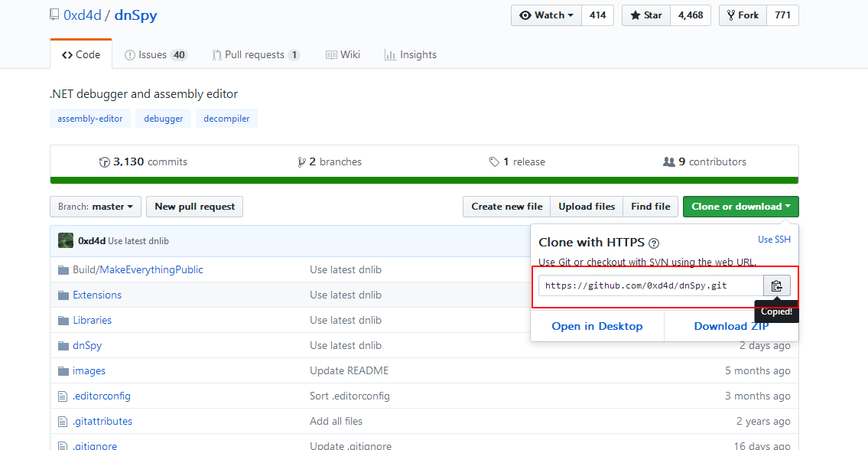
Task: Open the 'Add all files' commit message
Action: tap(336, 421)
